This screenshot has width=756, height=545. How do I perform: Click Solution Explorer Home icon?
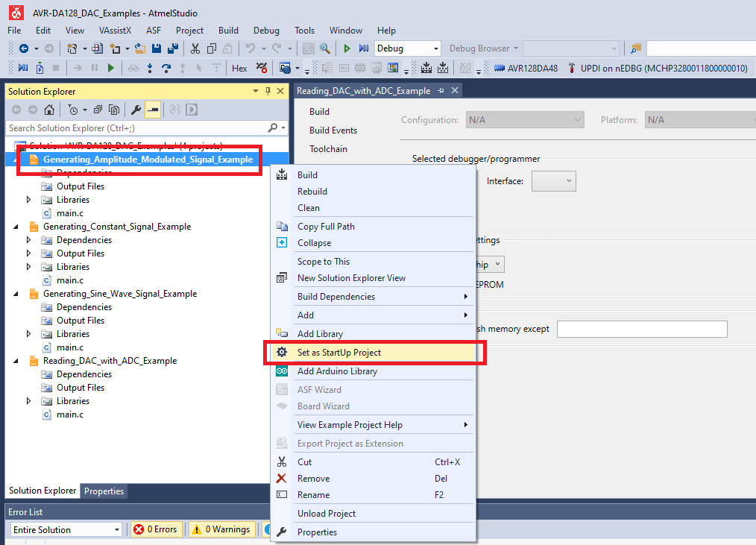(x=49, y=110)
